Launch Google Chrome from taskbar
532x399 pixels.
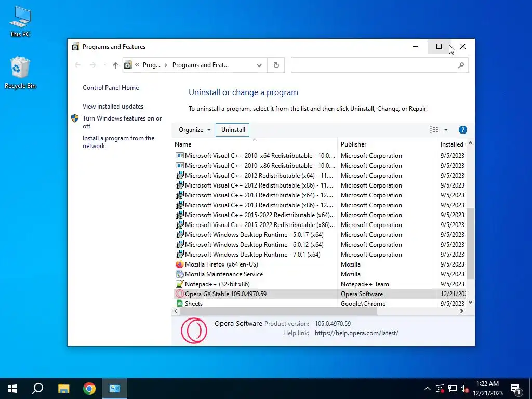click(89, 389)
